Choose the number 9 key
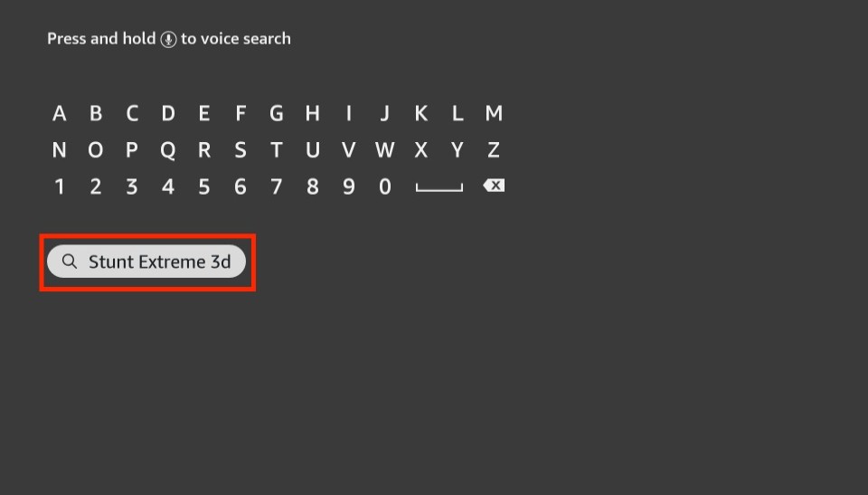Viewport: 868px width, 495px height. pyautogui.click(x=349, y=186)
